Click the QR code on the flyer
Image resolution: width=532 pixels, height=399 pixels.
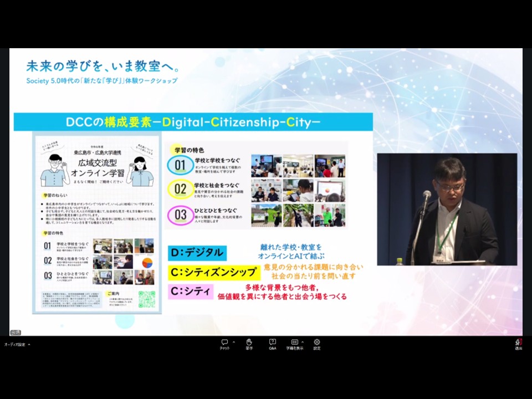(x=146, y=299)
